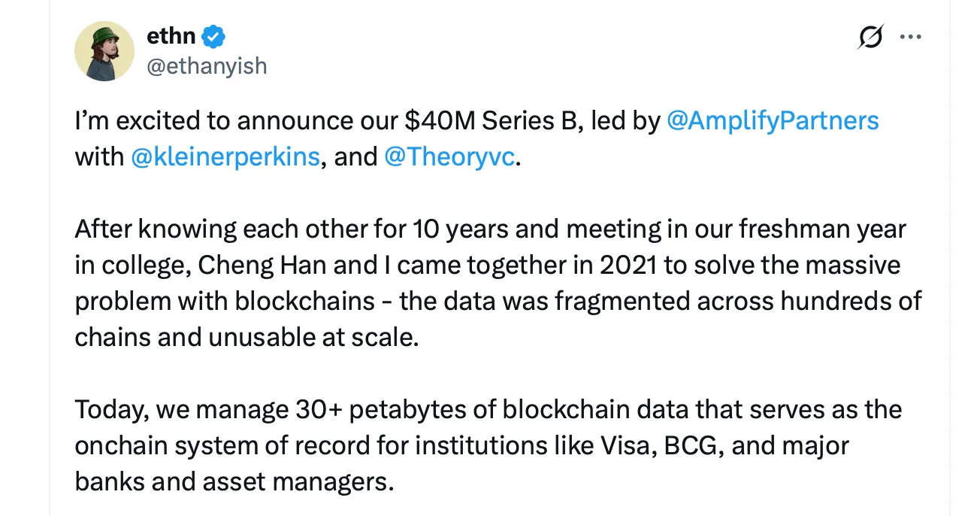Image resolution: width=980 pixels, height=516 pixels.
Task: Open the @ethanyish handle link
Action: pos(207,65)
